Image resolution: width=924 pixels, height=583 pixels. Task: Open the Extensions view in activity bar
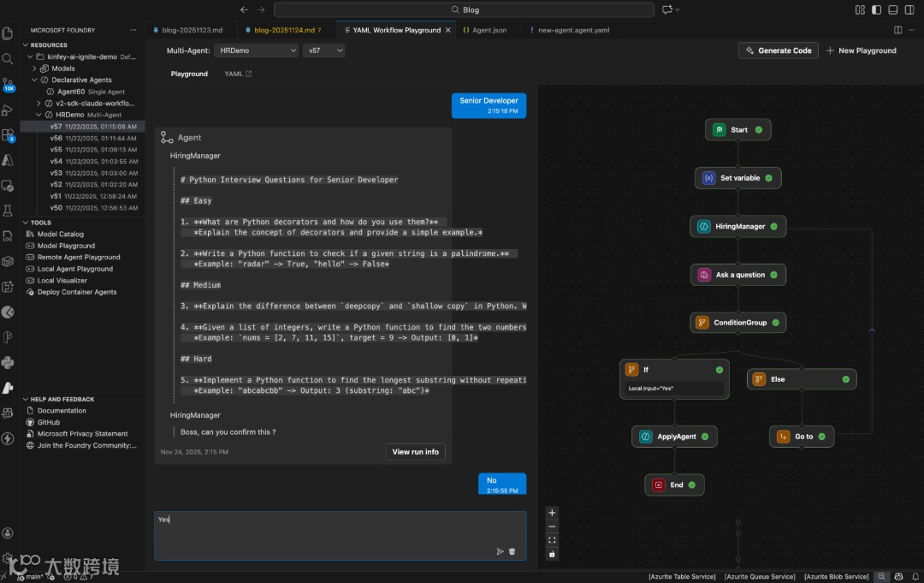pyautogui.click(x=8, y=135)
